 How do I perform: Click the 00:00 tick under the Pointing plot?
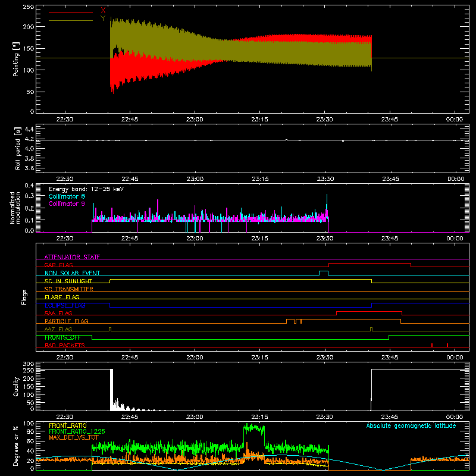[x=455, y=120]
